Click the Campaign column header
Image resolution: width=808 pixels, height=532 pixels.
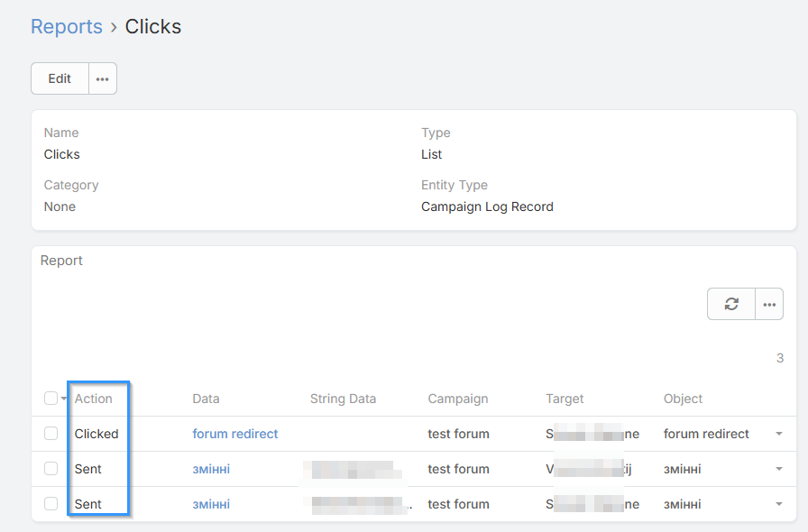tap(458, 399)
